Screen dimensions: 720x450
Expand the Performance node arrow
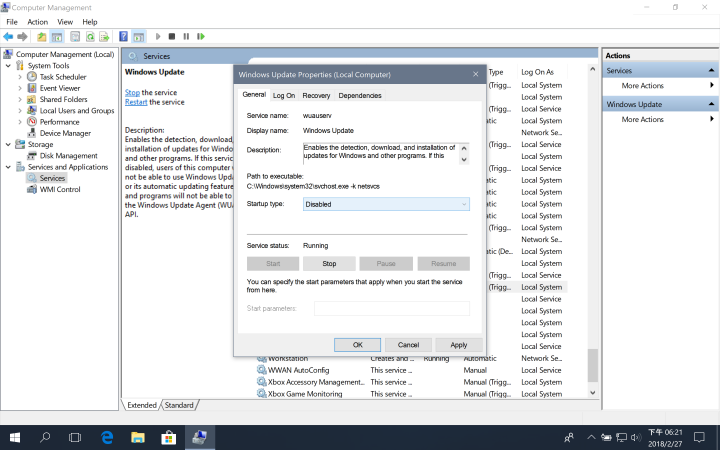20,122
